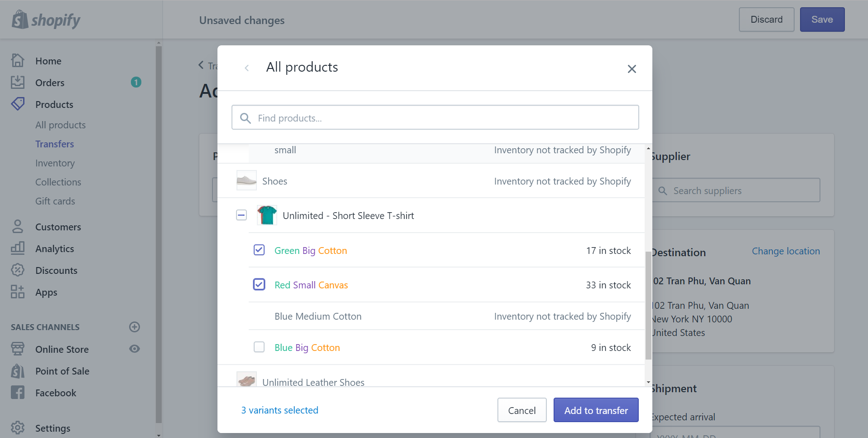Click the '33 in stock' value
The height and width of the screenshot is (438, 868).
pos(608,285)
